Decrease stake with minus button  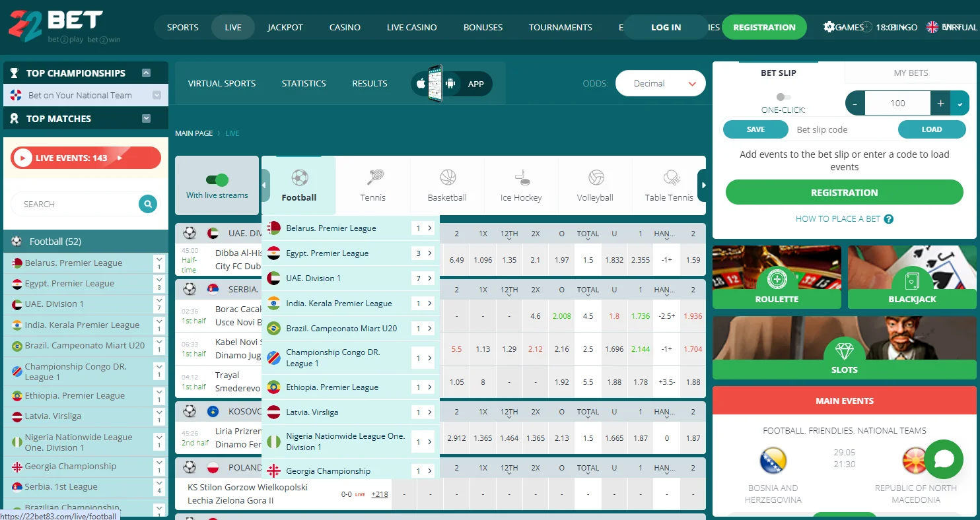tap(855, 104)
